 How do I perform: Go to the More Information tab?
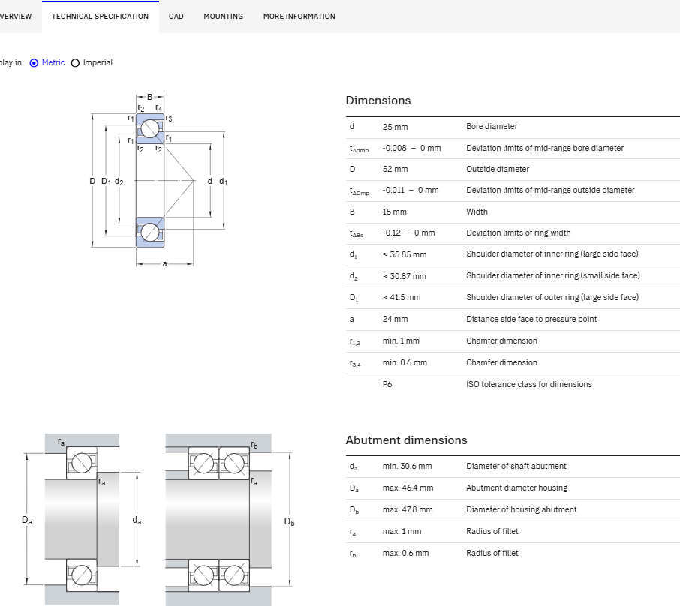pos(299,16)
